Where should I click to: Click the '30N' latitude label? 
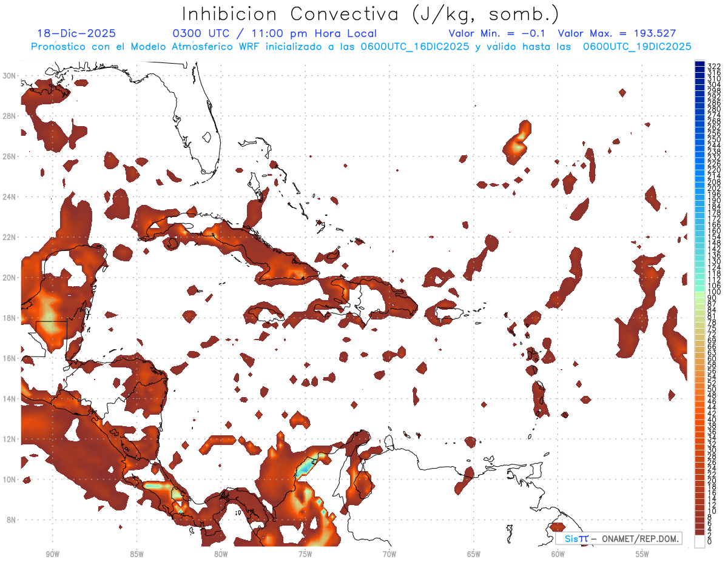10,76
